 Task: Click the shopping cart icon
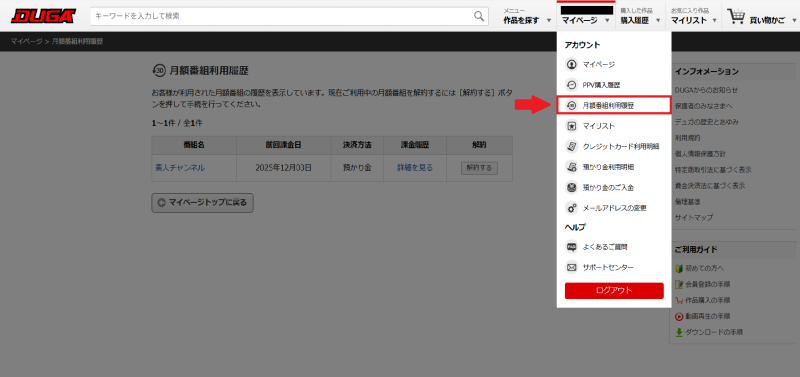coord(736,16)
